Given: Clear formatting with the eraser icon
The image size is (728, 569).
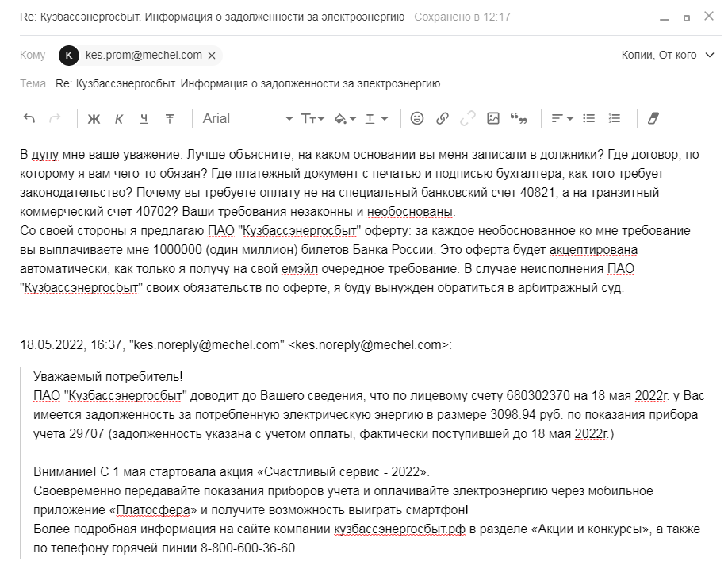Looking at the screenshot, I should tap(653, 117).
